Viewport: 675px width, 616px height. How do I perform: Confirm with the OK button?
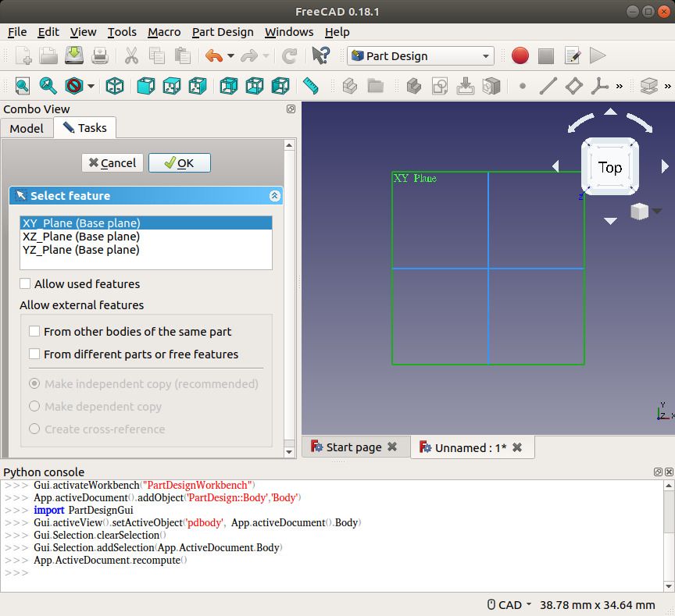pos(180,163)
